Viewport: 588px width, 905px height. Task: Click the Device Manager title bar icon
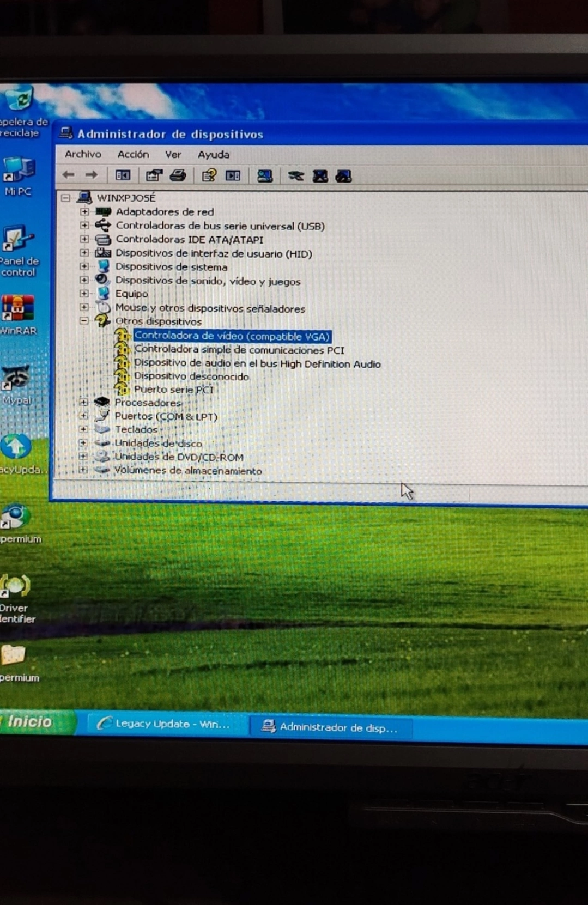(x=66, y=133)
